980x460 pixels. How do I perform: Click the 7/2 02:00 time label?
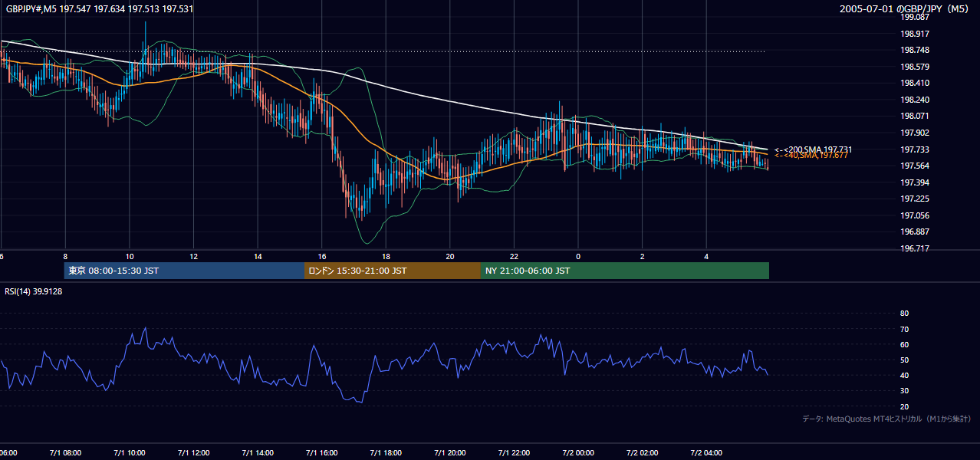(x=642, y=452)
